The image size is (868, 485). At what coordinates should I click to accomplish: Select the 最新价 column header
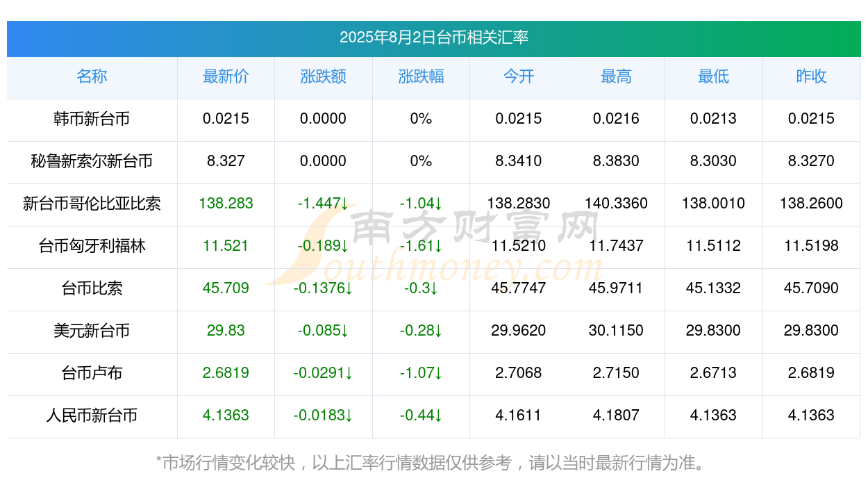click(226, 76)
